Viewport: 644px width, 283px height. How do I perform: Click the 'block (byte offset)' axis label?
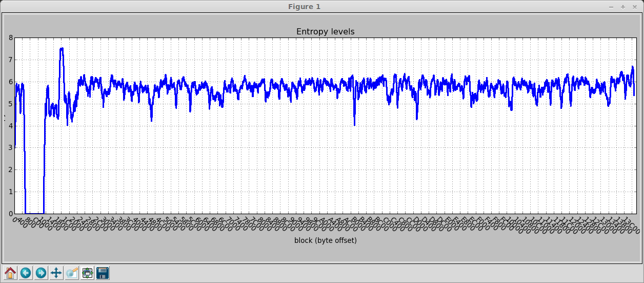(326, 240)
